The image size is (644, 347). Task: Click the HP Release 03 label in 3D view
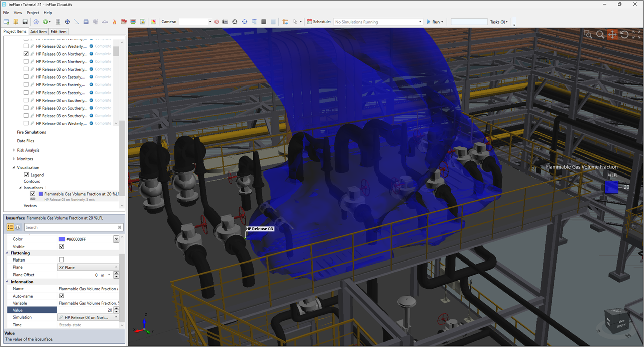point(259,229)
